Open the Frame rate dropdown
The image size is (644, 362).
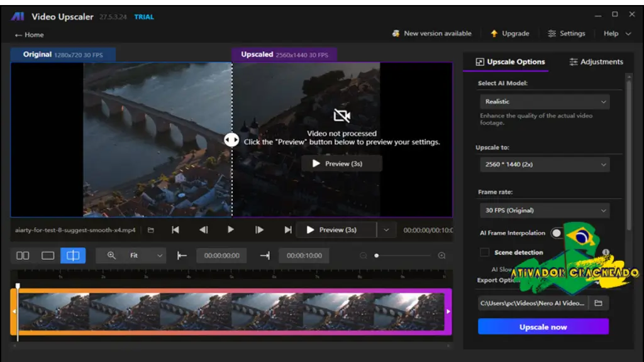(x=545, y=210)
